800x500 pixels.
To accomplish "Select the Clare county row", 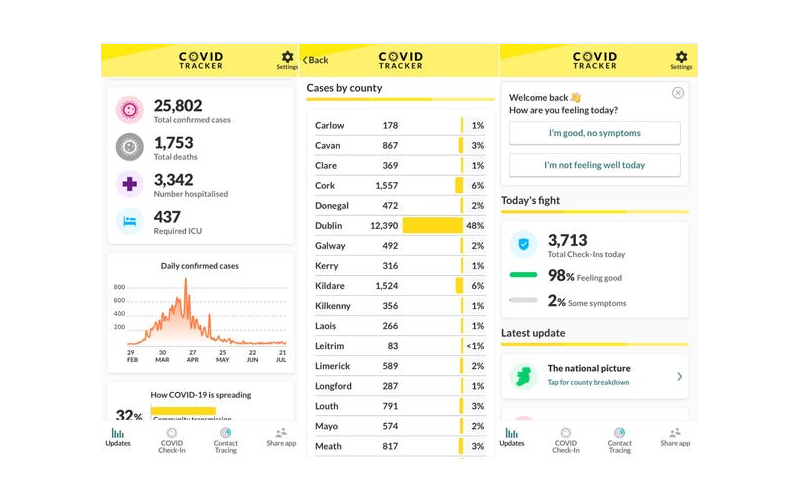I will pyautogui.click(x=401, y=165).
